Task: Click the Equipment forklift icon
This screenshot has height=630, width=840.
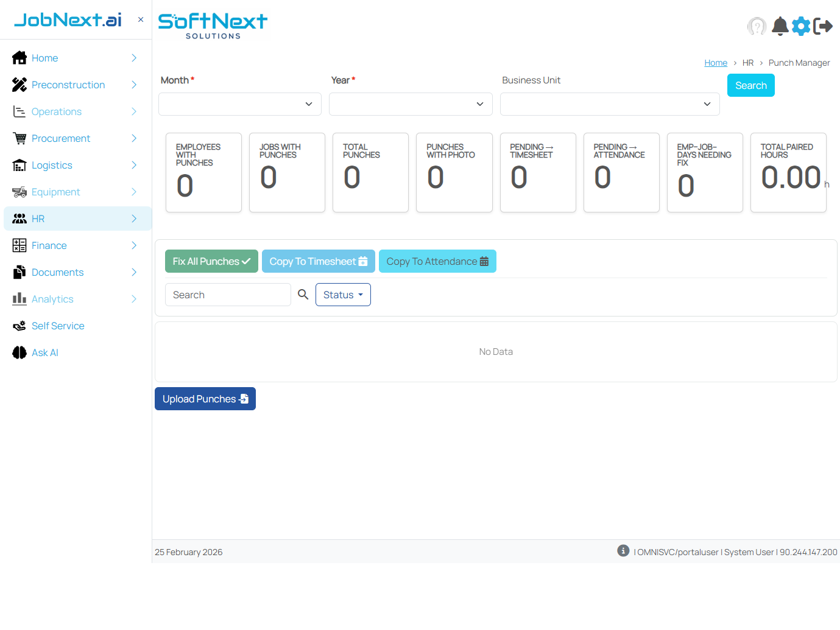Action: click(x=19, y=192)
